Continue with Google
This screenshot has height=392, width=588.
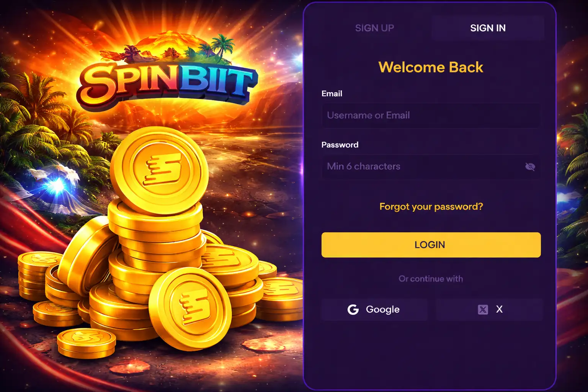click(374, 309)
